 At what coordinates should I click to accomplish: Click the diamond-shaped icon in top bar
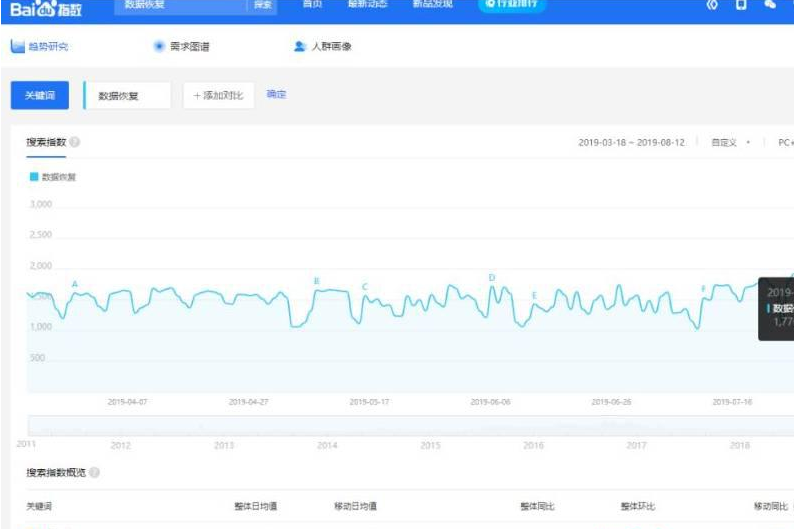pos(712,5)
